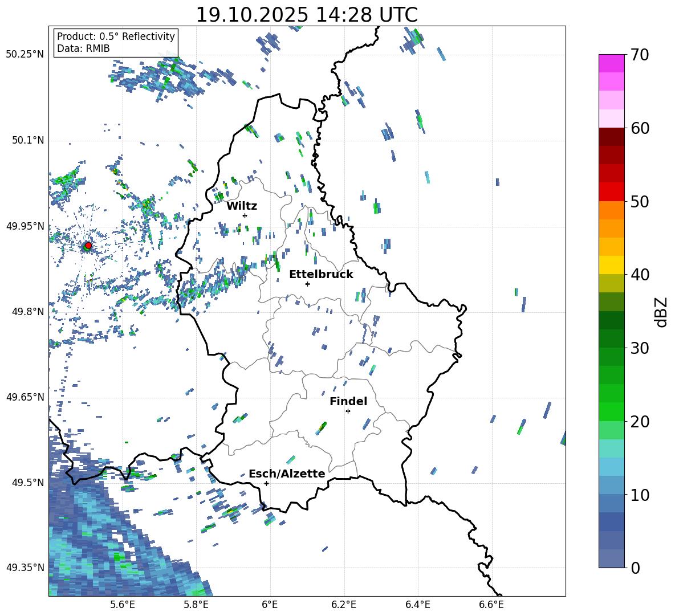Click the Data: RMIB text

[83, 48]
